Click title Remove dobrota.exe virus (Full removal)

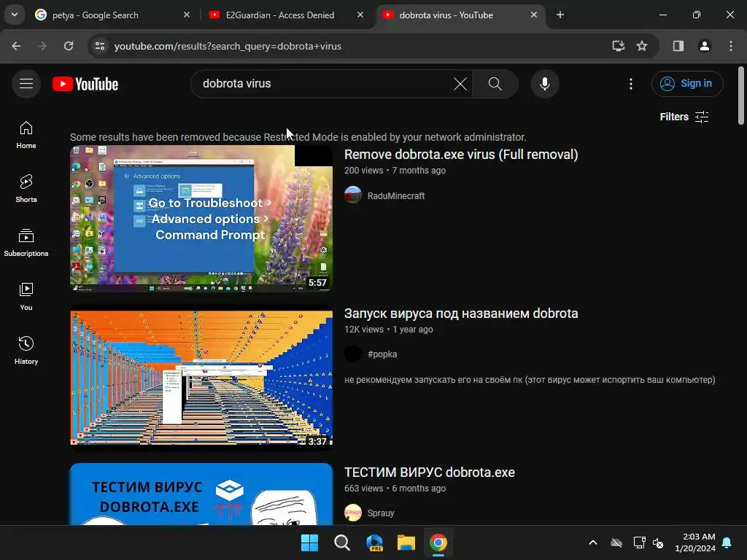pos(461,155)
